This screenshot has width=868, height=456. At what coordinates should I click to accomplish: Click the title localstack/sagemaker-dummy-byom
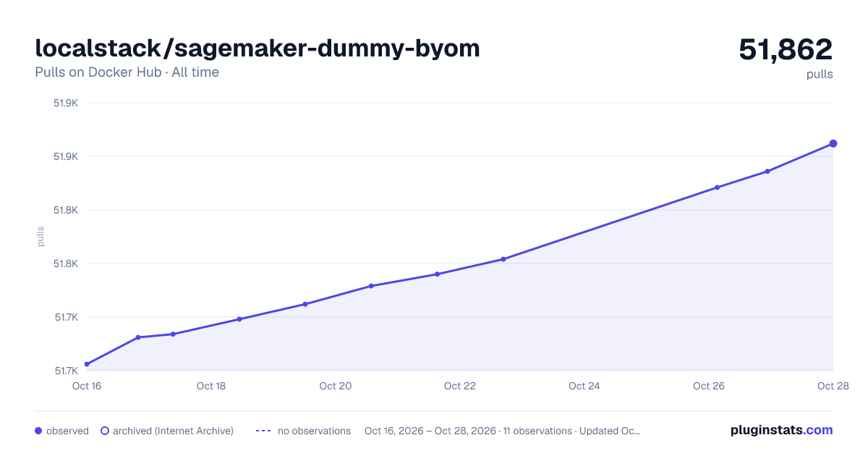258,48
